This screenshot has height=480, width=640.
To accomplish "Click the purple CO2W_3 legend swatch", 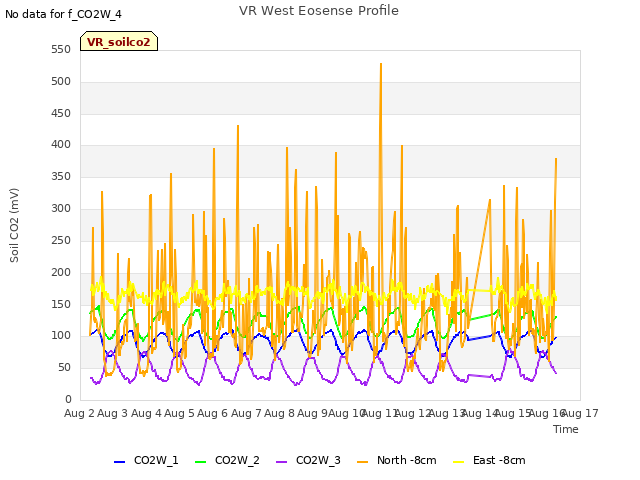I will click(x=282, y=462).
